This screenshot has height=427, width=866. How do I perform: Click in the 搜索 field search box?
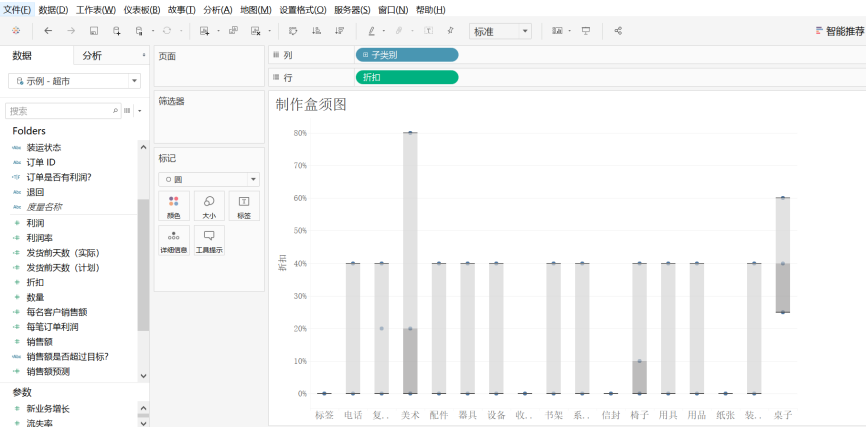pos(62,111)
